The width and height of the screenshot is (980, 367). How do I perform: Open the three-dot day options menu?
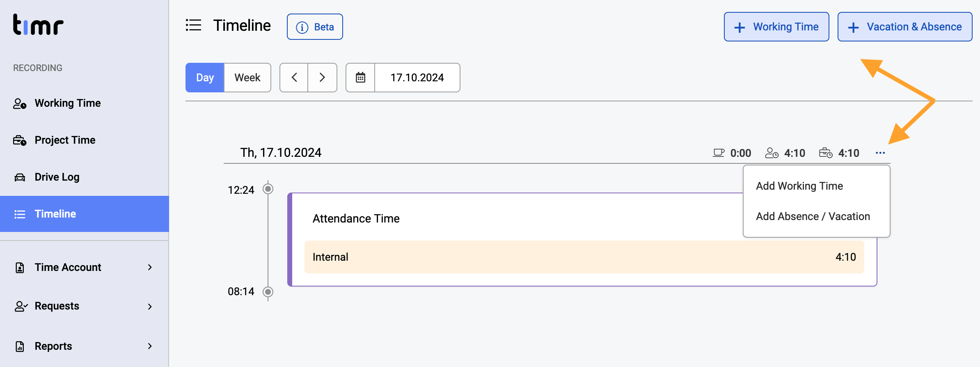click(x=880, y=153)
